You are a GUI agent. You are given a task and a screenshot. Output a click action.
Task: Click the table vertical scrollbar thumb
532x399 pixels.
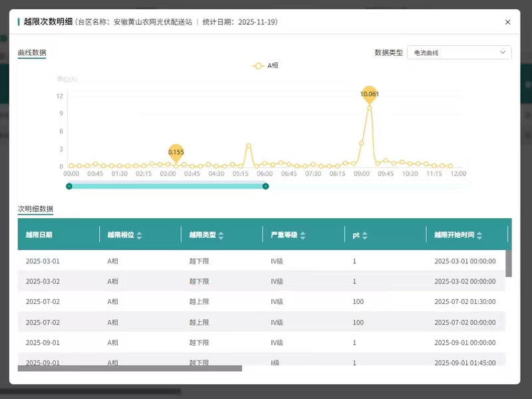(x=508, y=263)
